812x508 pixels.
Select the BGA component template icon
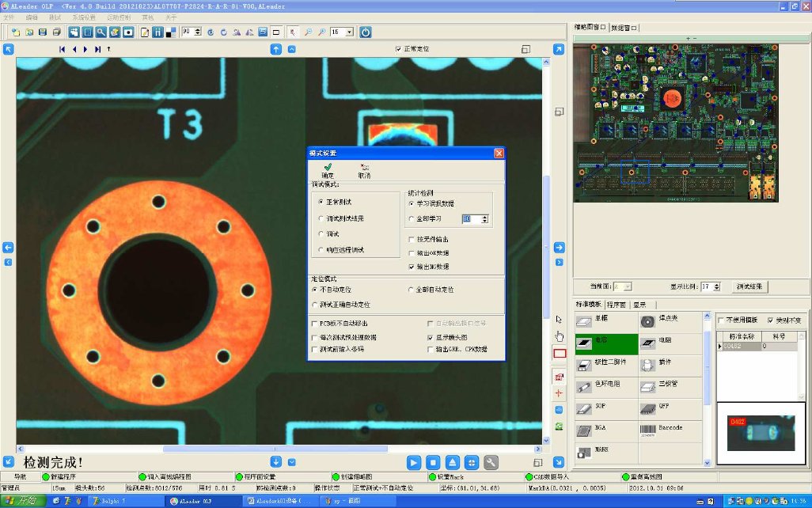(584, 430)
